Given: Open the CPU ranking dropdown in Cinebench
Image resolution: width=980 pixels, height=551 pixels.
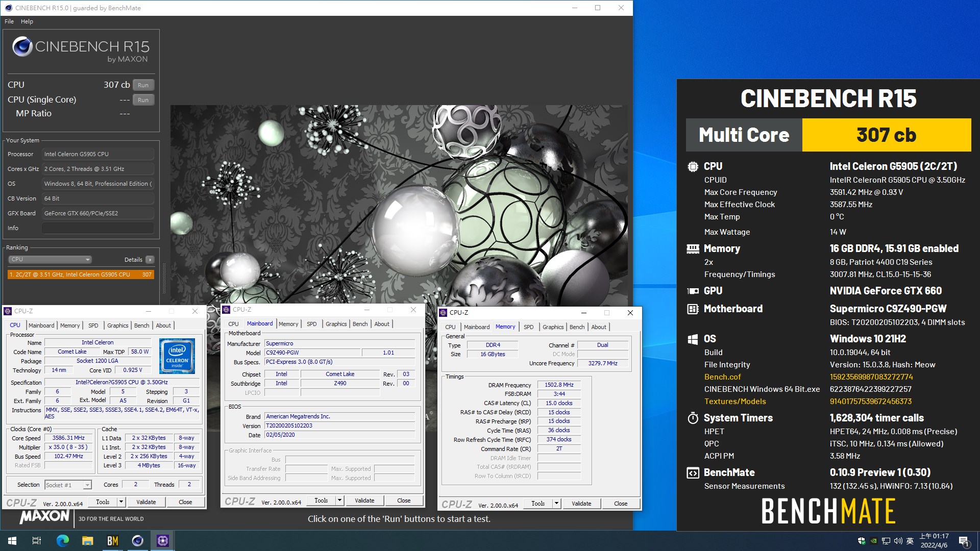Looking at the screenshot, I should tap(50, 259).
